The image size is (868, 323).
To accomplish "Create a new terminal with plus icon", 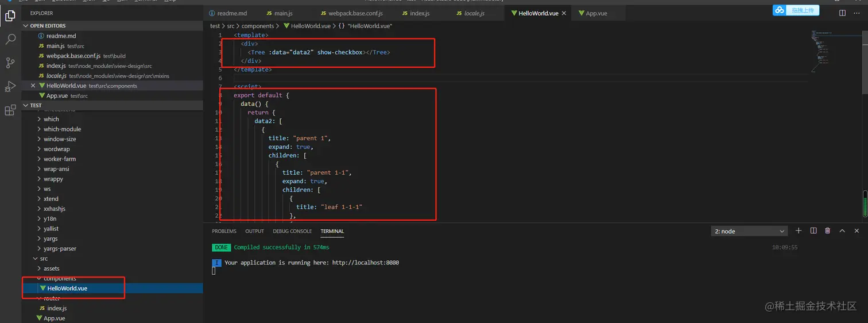I will coord(799,230).
